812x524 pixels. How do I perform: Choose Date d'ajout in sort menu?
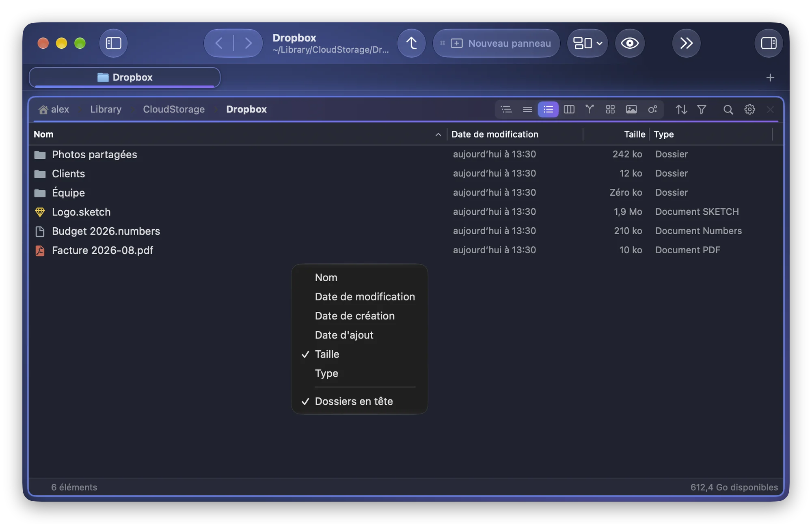coord(359,335)
